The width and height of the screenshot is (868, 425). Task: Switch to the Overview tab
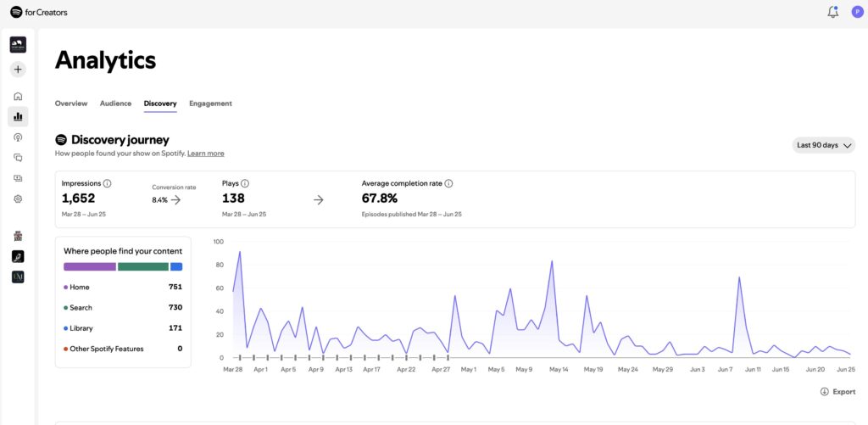click(x=71, y=103)
